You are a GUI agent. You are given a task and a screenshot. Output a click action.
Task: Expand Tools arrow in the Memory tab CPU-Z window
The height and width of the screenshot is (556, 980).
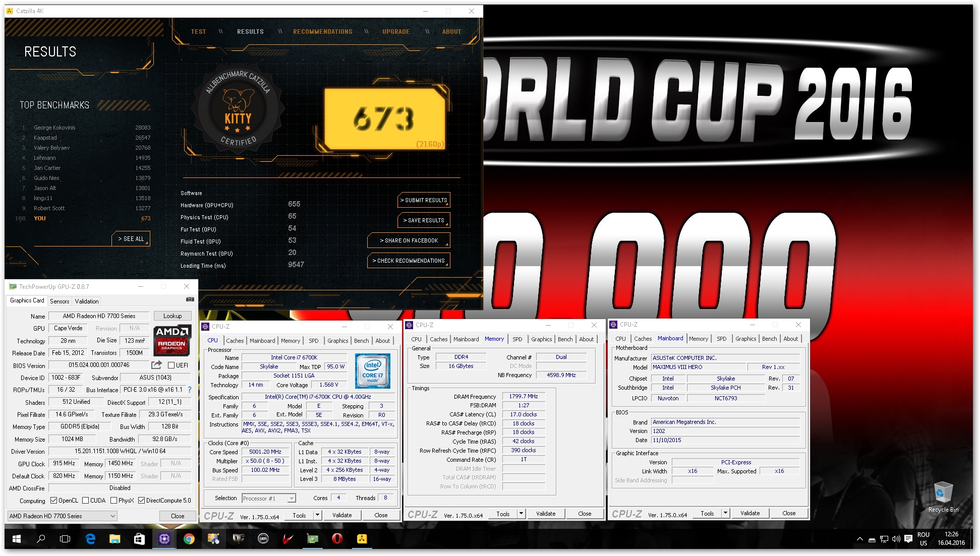coord(521,514)
